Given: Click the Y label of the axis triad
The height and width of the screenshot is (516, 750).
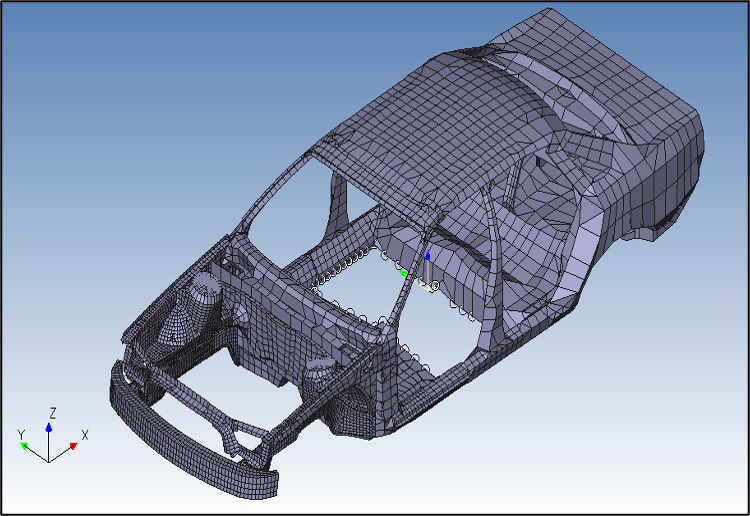Looking at the screenshot, I should 20,434.
